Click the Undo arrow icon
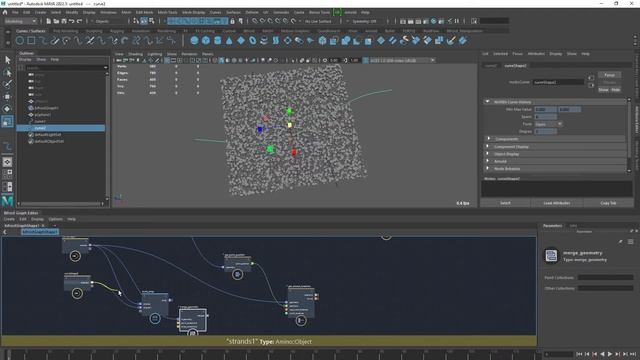640x360 pixels. (72, 21)
